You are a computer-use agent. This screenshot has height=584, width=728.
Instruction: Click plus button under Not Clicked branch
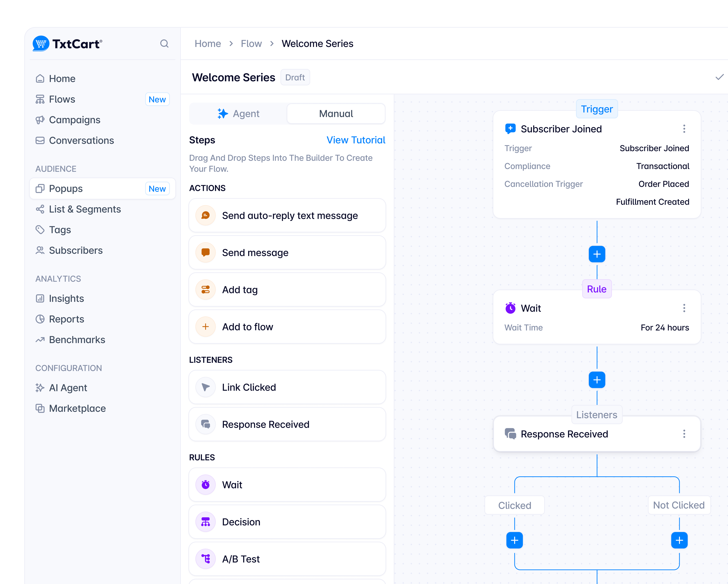coord(679,540)
